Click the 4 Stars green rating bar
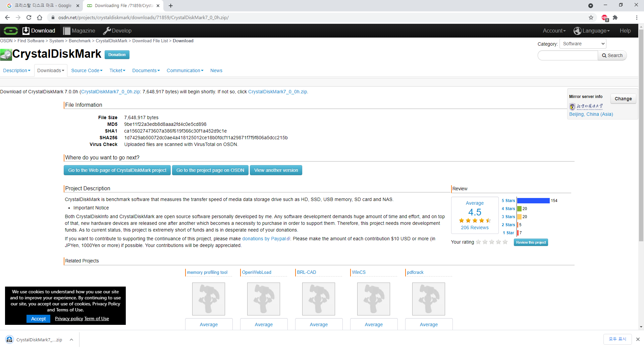Viewport: 644px width, 349px height. point(519,208)
